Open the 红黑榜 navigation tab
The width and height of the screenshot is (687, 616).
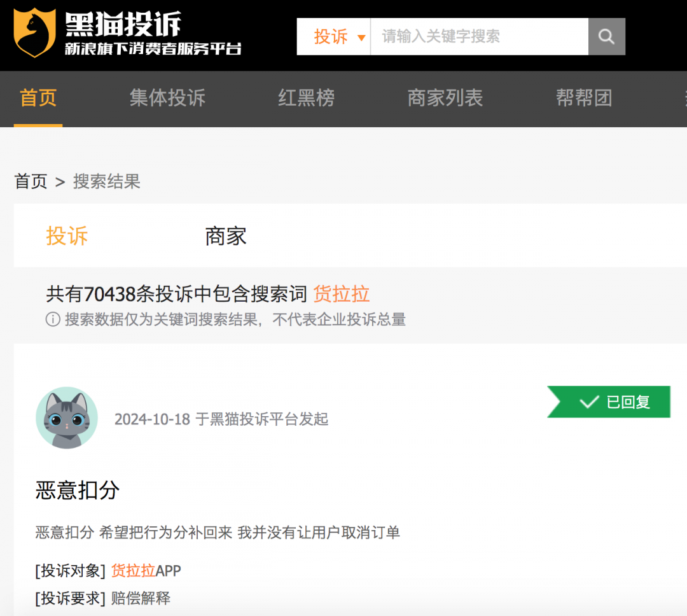point(306,98)
